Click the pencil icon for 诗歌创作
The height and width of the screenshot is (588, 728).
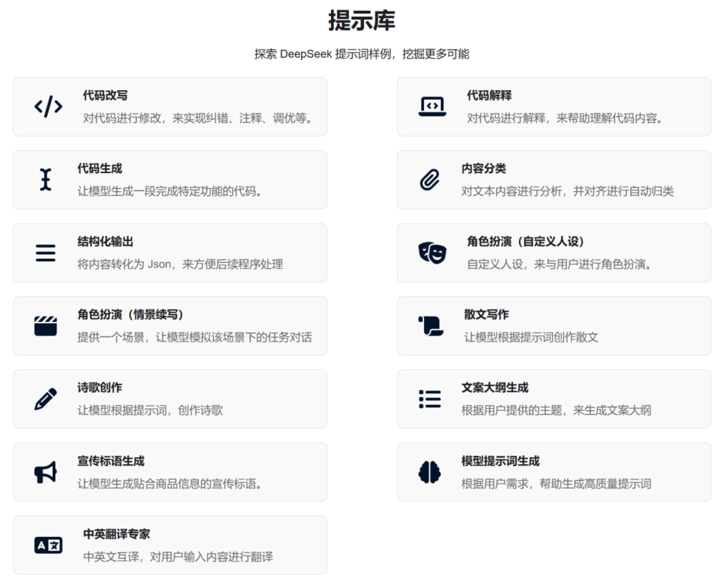[x=45, y=399]
